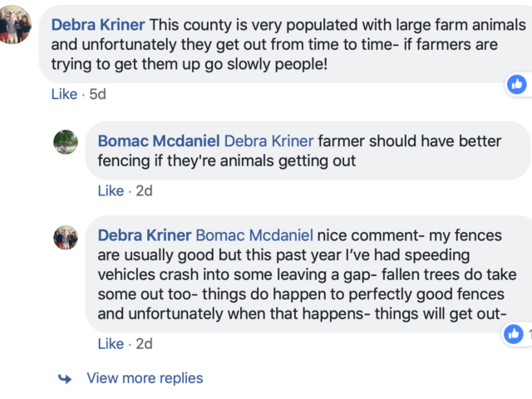Click the 2d timestamp under Bomac's reply
The image size is (532, 399).
click(x=144, y=190)
